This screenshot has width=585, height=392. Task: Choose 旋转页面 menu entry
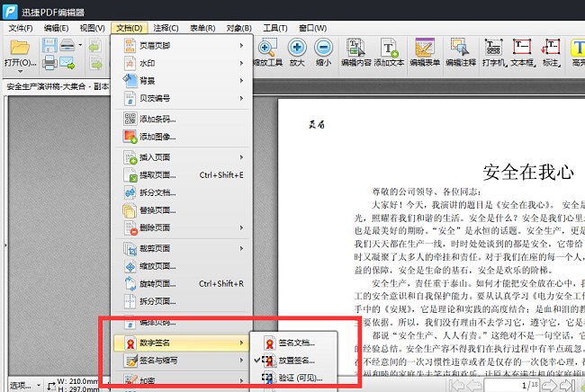(x=182, y=283)
